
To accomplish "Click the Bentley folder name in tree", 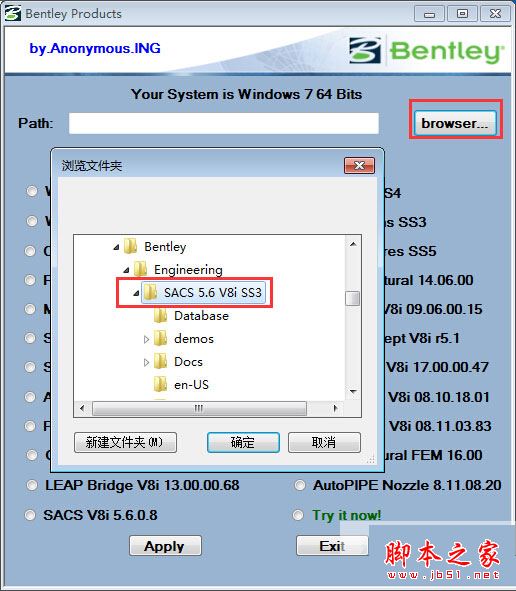I will click(x=165, y=247).
